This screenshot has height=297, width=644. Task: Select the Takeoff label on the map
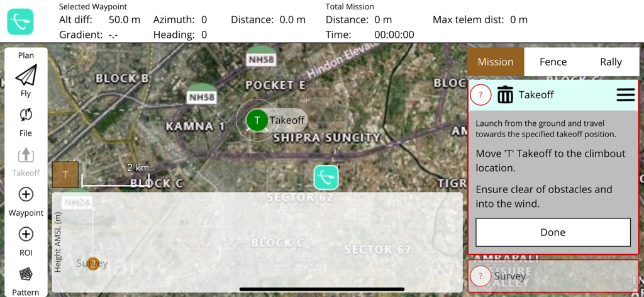pos(287,120)
